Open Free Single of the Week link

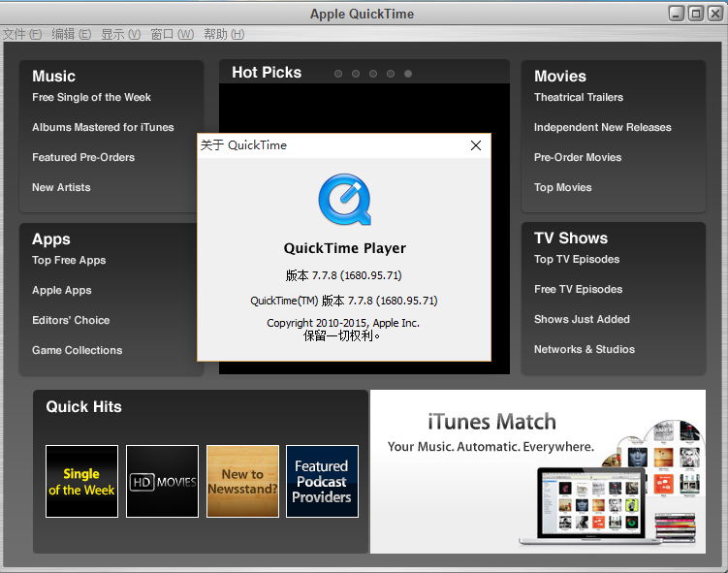91,97
